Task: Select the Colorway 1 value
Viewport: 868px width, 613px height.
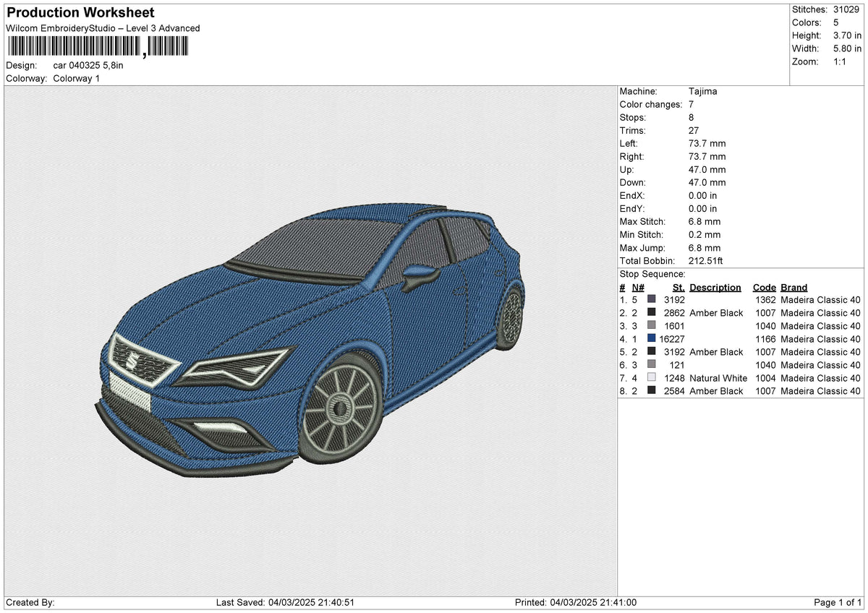Action: pyautogui.click(x=77, y=78)
